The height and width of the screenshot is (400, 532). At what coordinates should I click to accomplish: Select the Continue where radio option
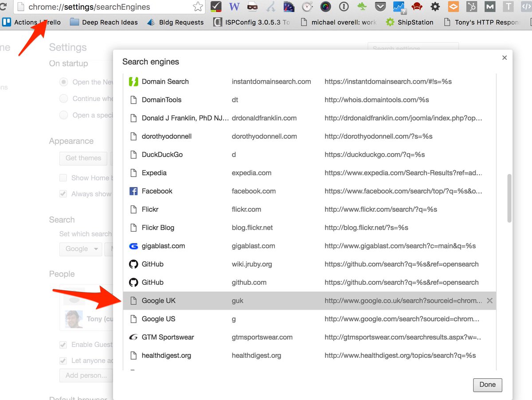tap(64, 98)
